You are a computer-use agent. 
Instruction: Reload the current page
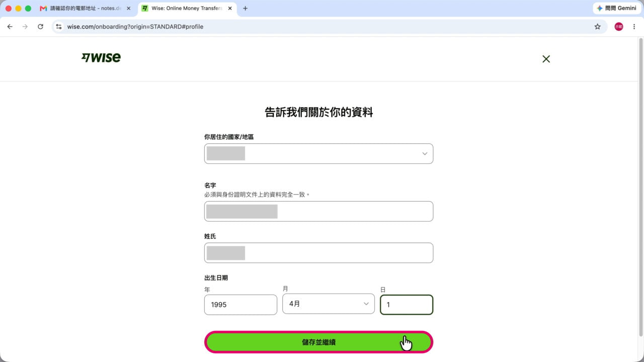point(40,27)
